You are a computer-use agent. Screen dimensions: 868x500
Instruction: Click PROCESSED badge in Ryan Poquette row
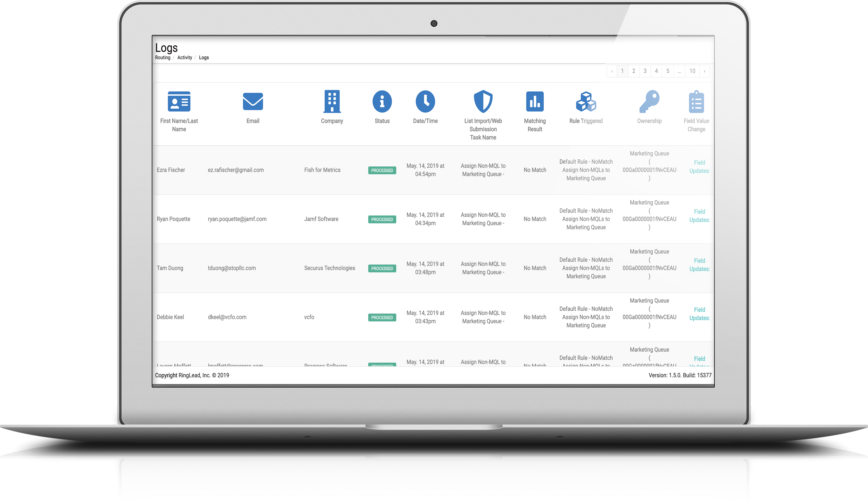coord(382,219)
